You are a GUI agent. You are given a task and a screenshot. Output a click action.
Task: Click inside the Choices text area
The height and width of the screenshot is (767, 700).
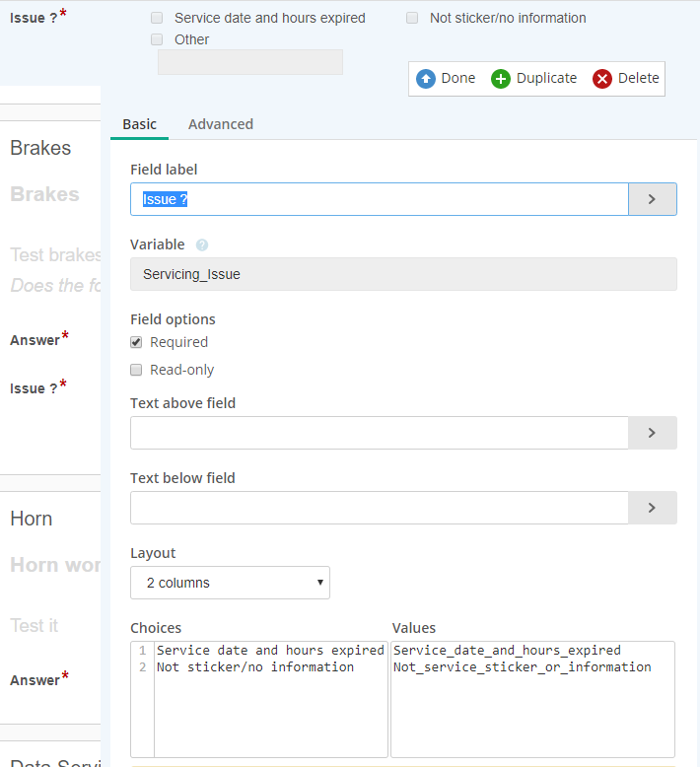click(270, 710)
